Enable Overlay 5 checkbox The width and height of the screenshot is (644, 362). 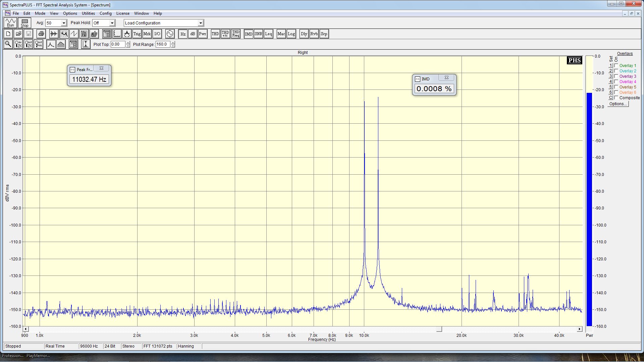(x=616, y=87)
